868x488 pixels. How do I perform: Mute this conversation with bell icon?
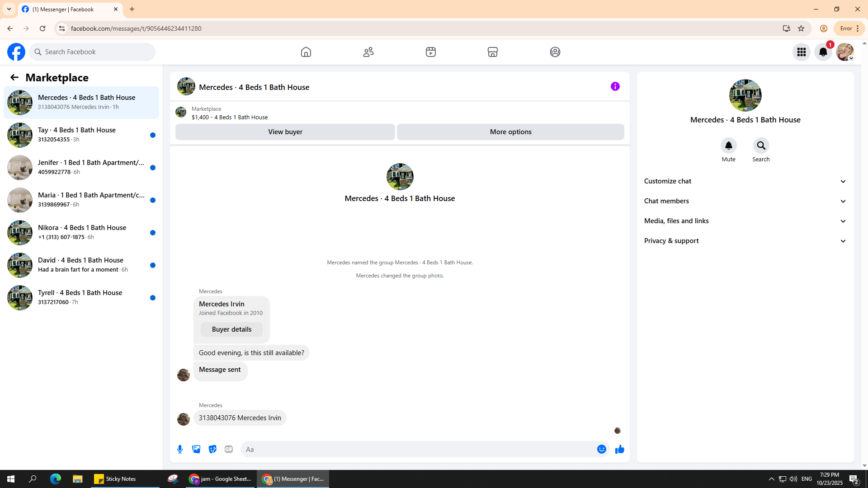click(x=728, y=145)
